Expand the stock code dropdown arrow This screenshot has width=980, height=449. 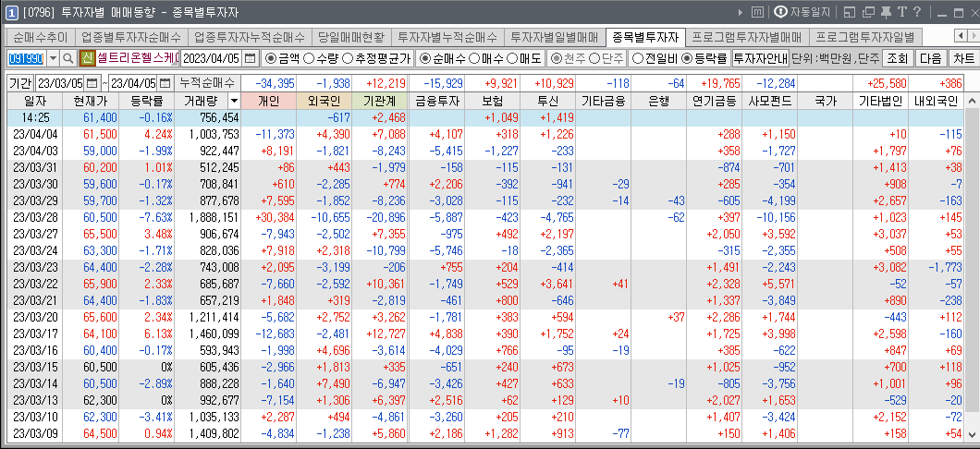coord(52,58)
